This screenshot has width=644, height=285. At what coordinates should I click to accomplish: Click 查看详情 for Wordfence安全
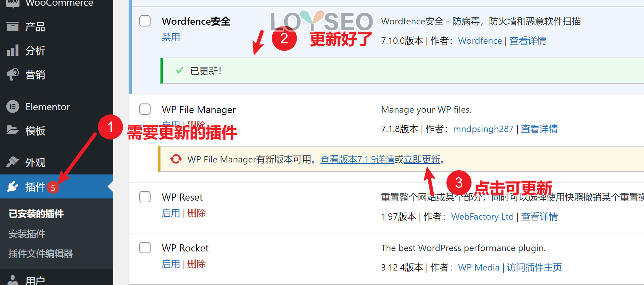tap(528, 41)
